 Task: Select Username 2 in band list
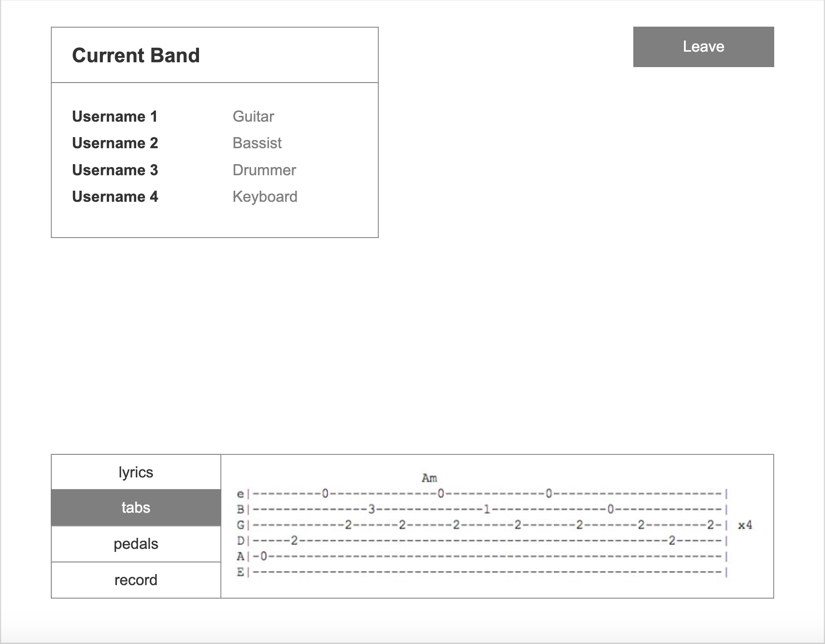coord(115,143)
